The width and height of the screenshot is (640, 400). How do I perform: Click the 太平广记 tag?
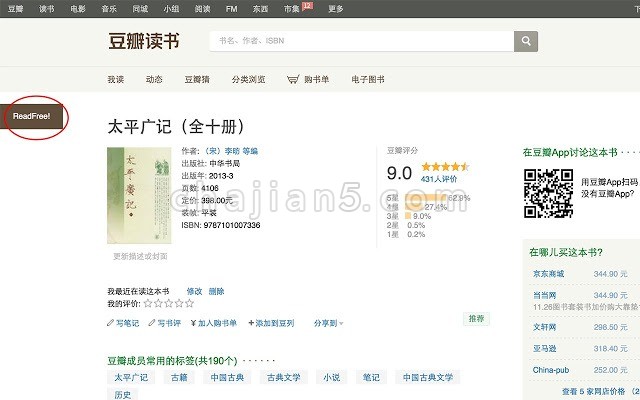point(131,378)
